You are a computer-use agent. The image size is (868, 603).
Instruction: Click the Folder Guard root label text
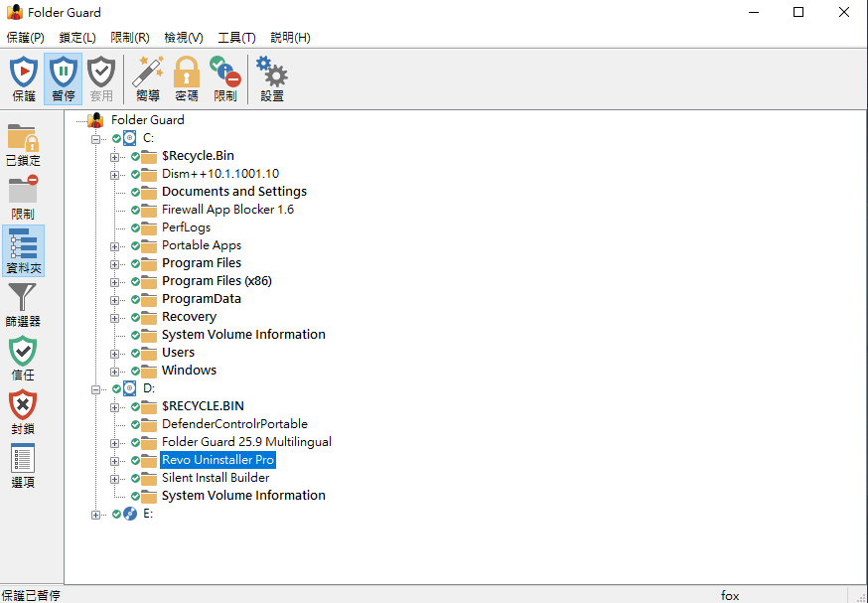(x=148, y=119)
